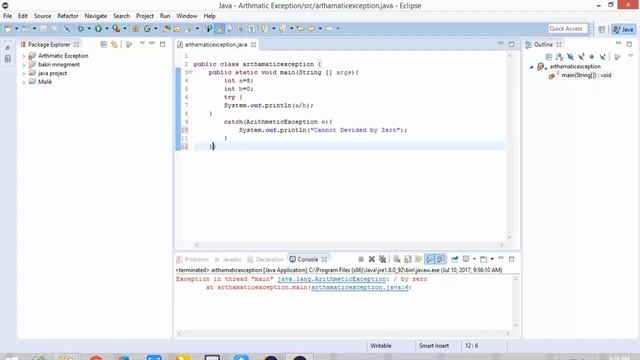
Task: Click Remove Launch icon in Console
Action: [372, 259]
